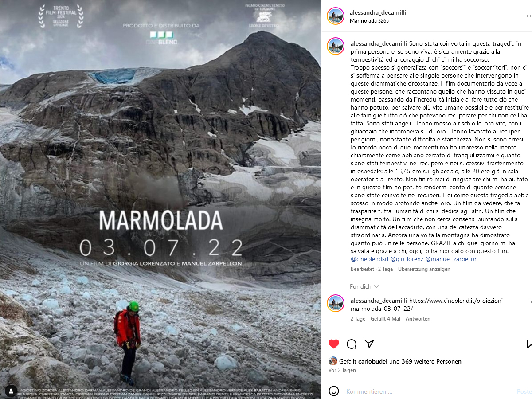Open the Marmolada 3265 location link

(x=369, y=20)
